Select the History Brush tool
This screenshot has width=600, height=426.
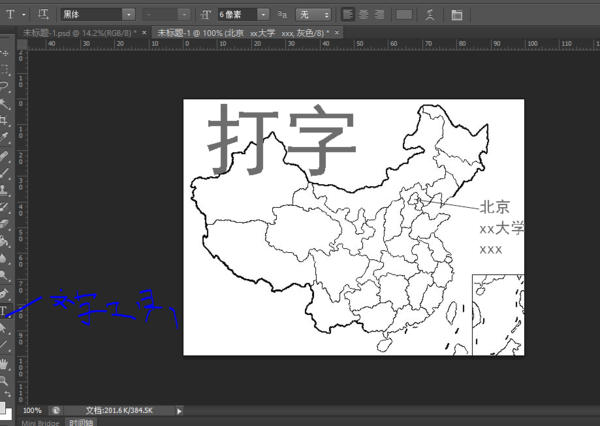pyautogui.click(x=5, y=207)
